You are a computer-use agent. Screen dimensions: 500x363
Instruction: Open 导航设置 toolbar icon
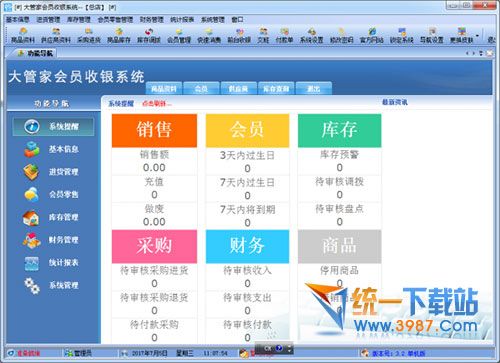[x=432, y=35]
